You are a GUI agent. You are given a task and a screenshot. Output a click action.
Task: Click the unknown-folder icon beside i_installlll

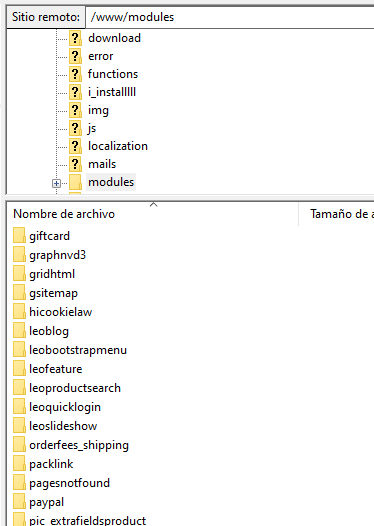(x=75, y=92)
